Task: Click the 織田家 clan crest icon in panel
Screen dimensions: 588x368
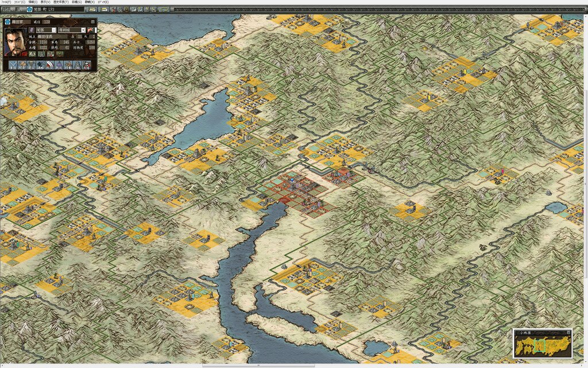Action: (7, 22)
